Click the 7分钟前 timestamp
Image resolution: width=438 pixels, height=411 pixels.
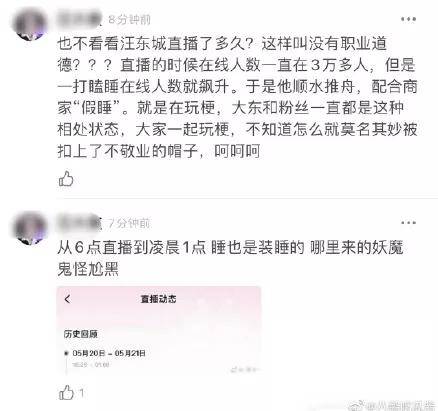[129, 223]
